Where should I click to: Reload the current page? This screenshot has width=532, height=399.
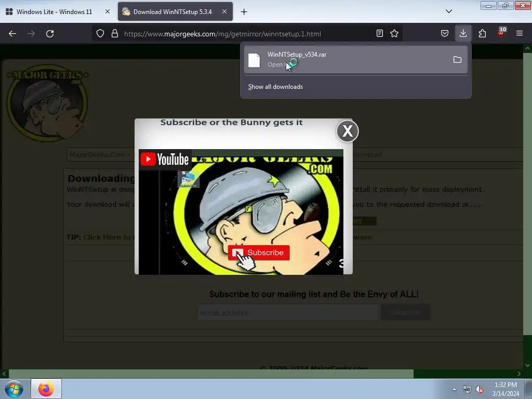click(x=50, y=34)
